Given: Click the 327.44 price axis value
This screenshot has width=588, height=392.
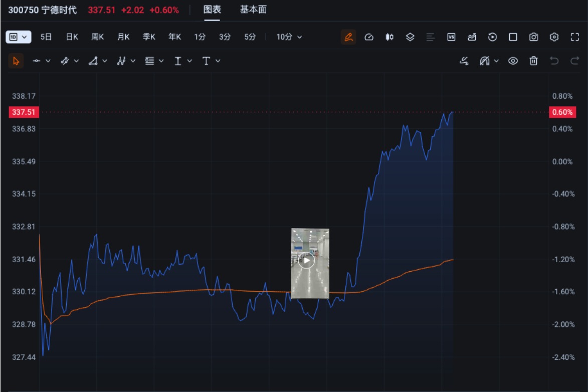Looking at the screenshot, I should pyautogui.click(x=24, y=357).
